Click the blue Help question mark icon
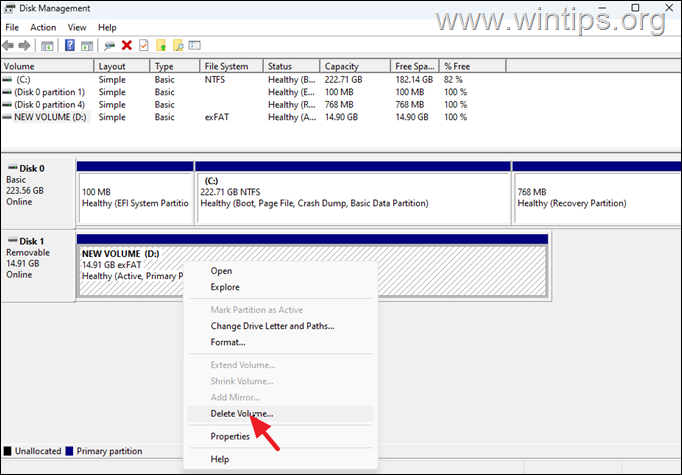This screenshot has width=682, height=475. 69,45
